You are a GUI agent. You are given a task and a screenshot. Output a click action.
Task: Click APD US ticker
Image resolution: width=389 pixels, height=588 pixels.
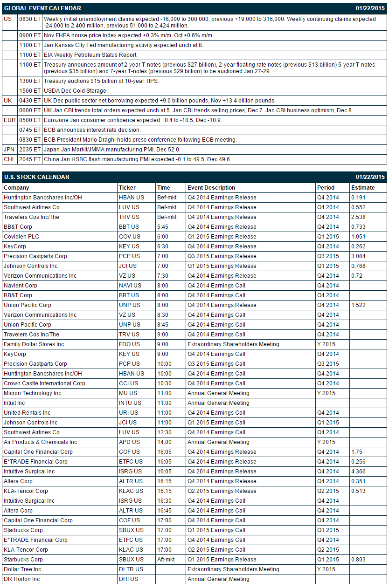[x=130, y=442]
